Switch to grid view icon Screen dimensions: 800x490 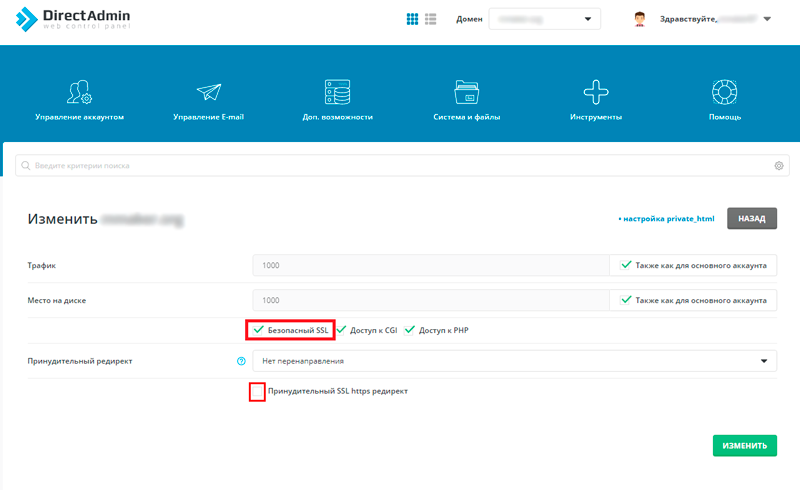(412, 19)
